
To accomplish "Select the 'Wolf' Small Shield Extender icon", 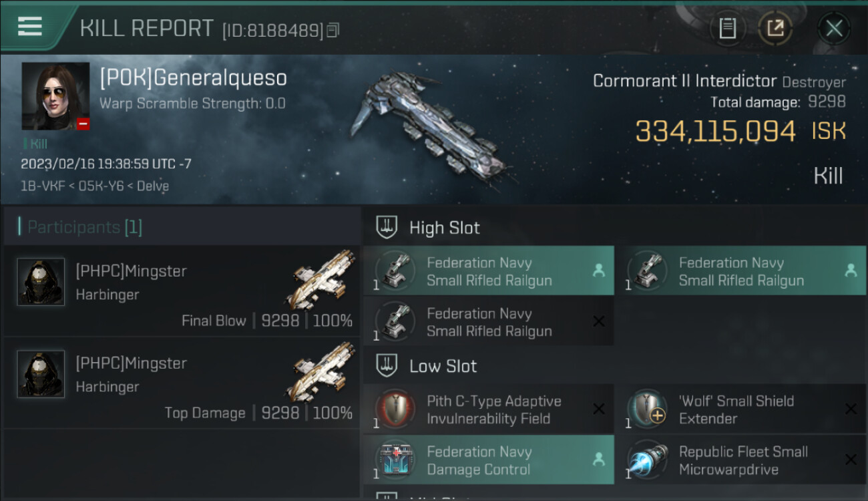I will point(647,409).
